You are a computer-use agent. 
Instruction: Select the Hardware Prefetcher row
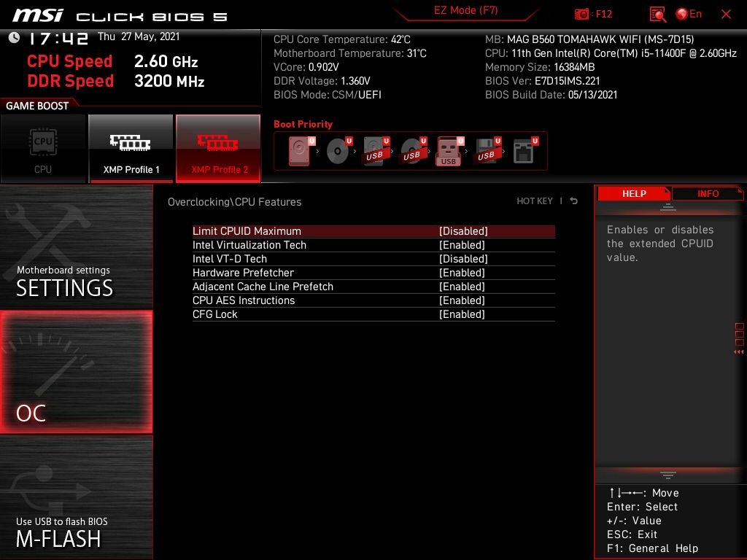tap(373, 273)
